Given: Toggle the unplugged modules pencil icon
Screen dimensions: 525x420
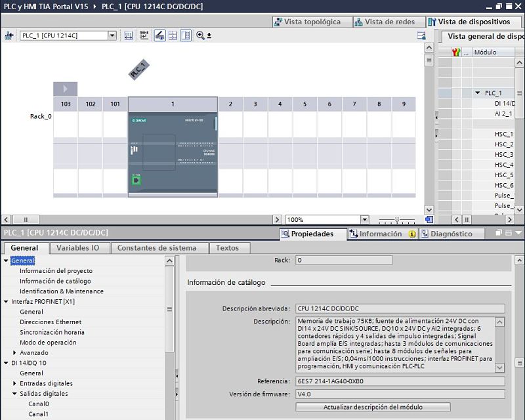Looking at the screenshot, I should pos(159,35).
